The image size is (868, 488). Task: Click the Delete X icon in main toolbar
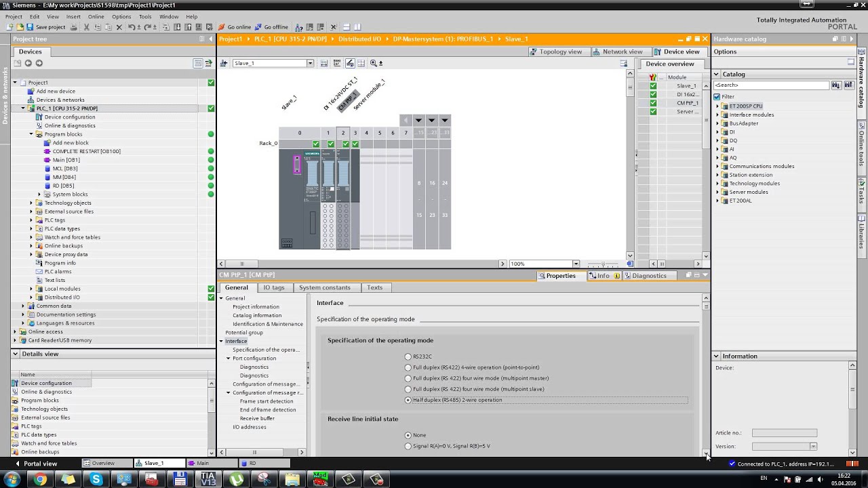119,27
